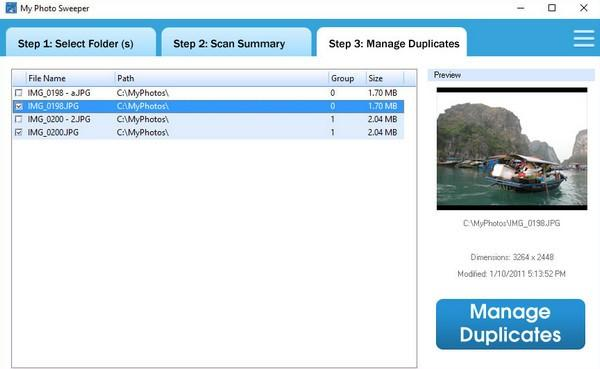Uncheck the IMG_0198.JPG checkbox

click(18, 106)
